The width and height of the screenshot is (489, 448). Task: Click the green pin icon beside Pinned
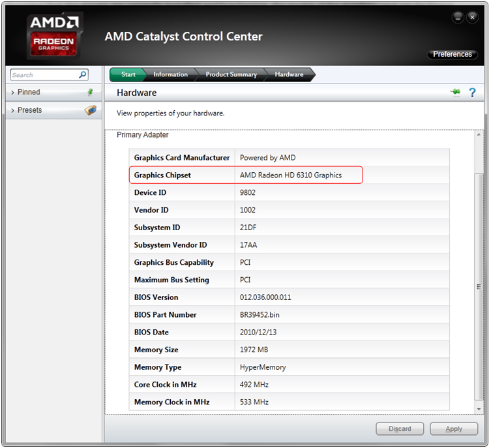[90, 92]
